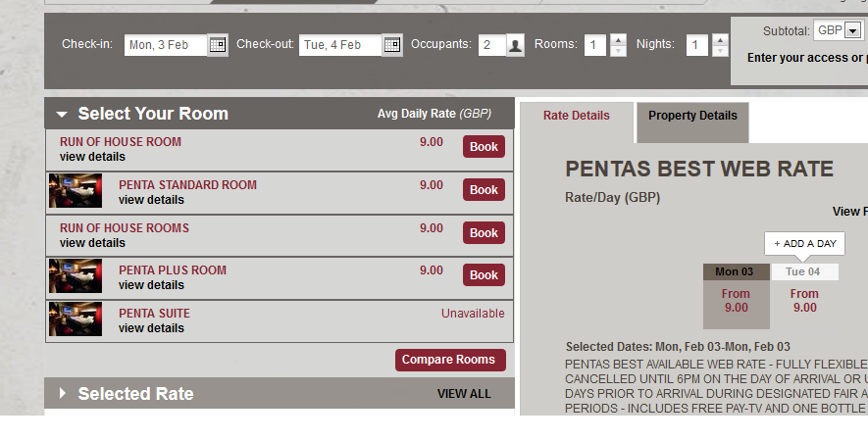Book the Penta Plus Room

pos(484,275)
